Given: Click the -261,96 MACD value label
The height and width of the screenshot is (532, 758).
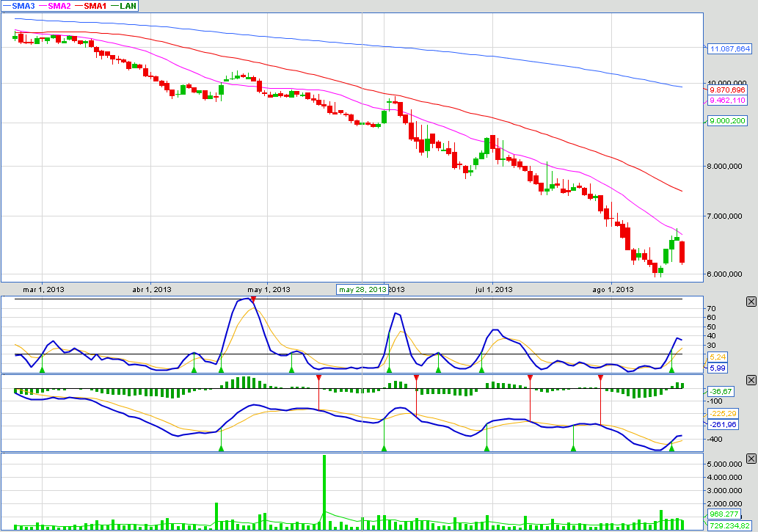Looking at the screenshot, I should pos(722,424).
